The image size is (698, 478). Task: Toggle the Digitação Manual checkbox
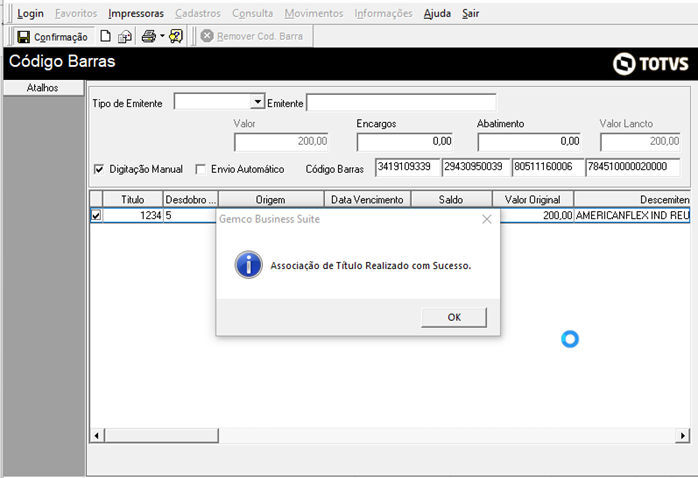[99, 169]
